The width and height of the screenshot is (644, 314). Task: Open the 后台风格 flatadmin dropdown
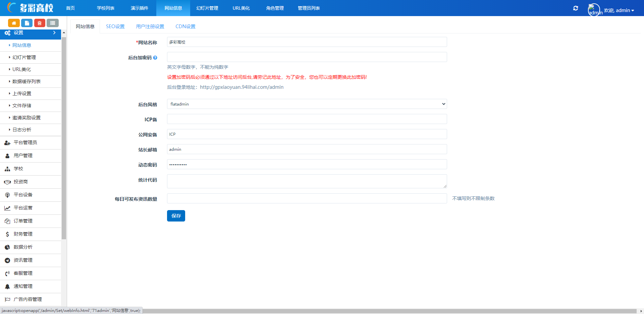[307, 104]
